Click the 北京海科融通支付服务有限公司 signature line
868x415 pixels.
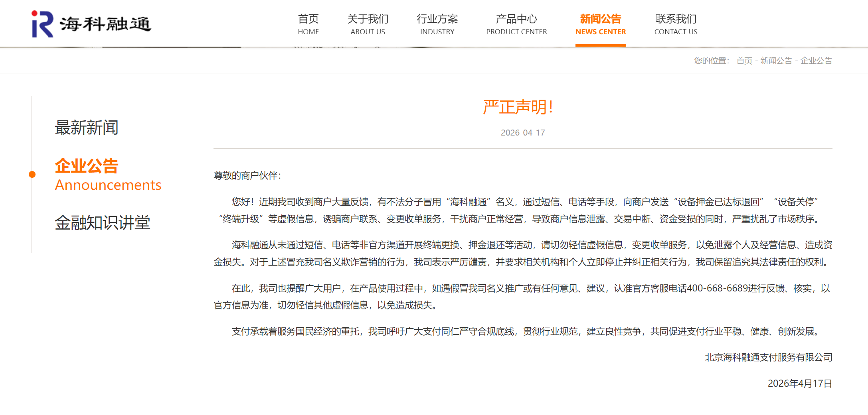[768, 357]
